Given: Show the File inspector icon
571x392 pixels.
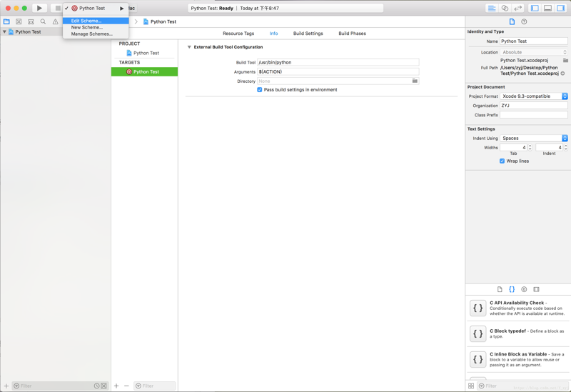Looking at the screenshot, I should (x=512, y=21).
